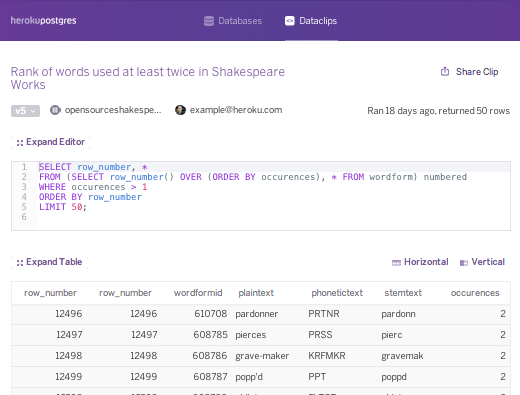Image resolution: width=520 pixels, height=395 pixels.
Task: Open the Dataclips tab
Action: click(311, 21)
